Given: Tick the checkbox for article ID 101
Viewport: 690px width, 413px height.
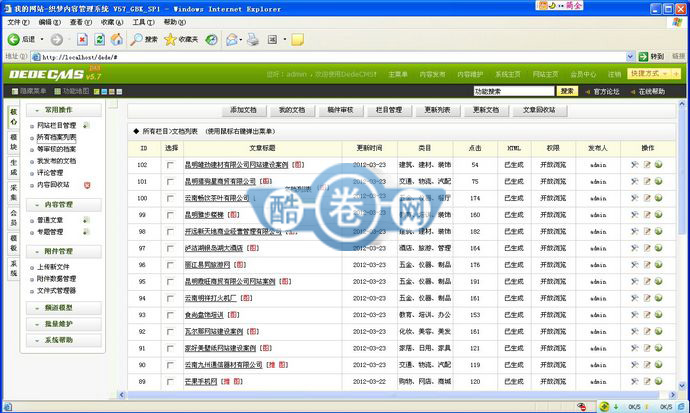Looking at the screenshot, I should (170, 182).
